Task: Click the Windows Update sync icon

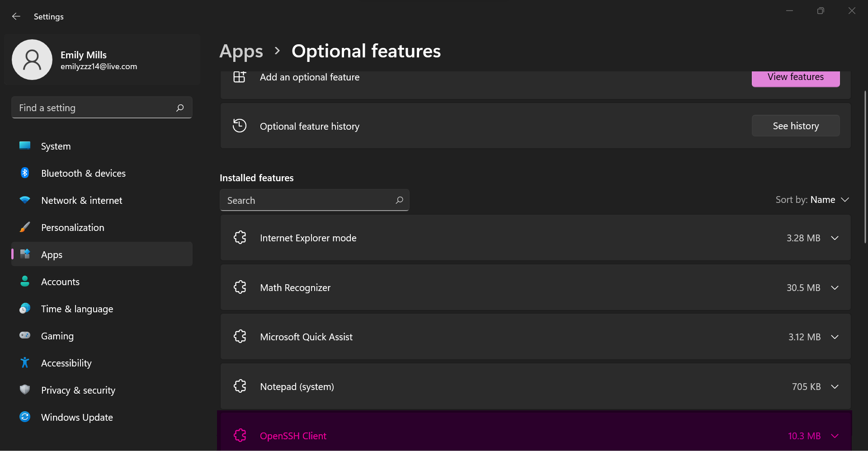Action: coord(25,417)
